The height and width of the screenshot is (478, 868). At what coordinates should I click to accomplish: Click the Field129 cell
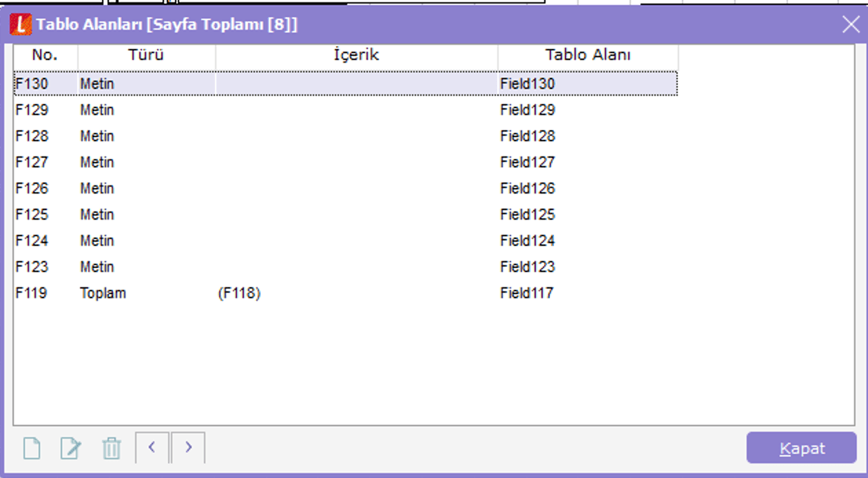(x=528, y=110)
